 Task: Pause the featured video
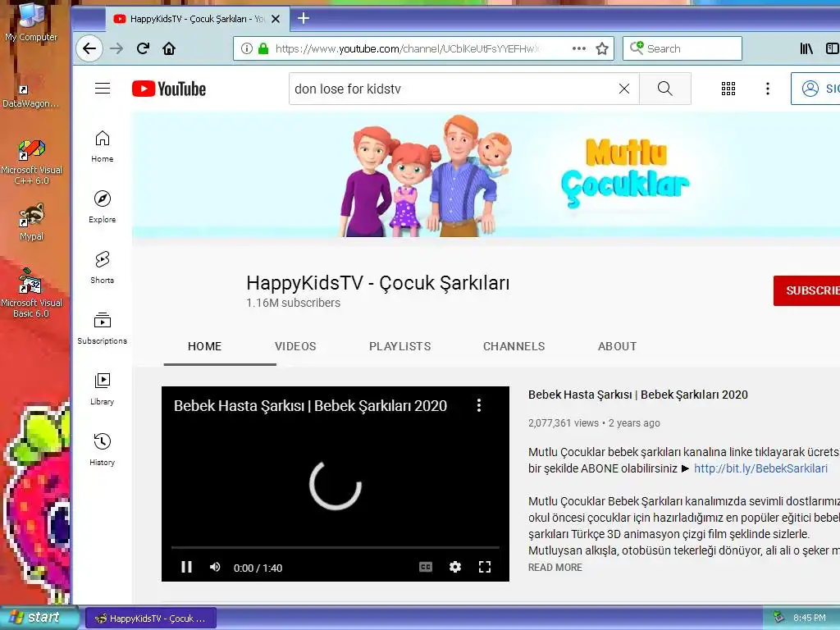coord(186,567)
